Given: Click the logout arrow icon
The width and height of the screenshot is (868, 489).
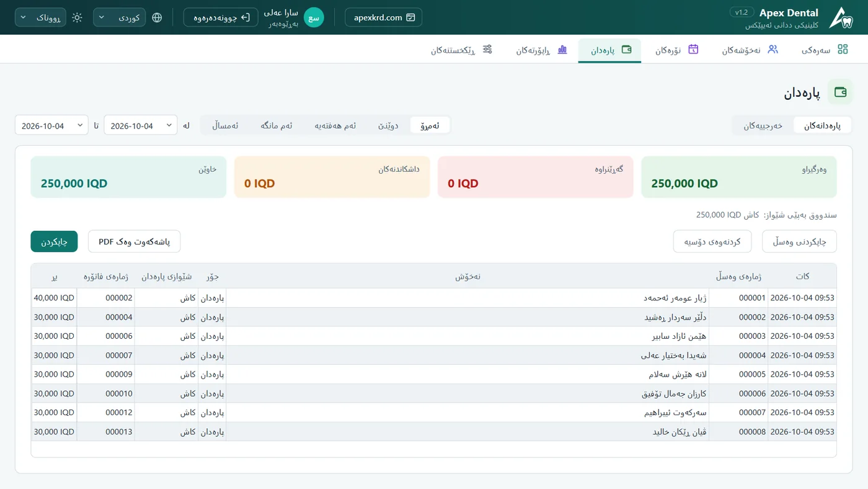Looking at the screenshot, I should 246,17.
